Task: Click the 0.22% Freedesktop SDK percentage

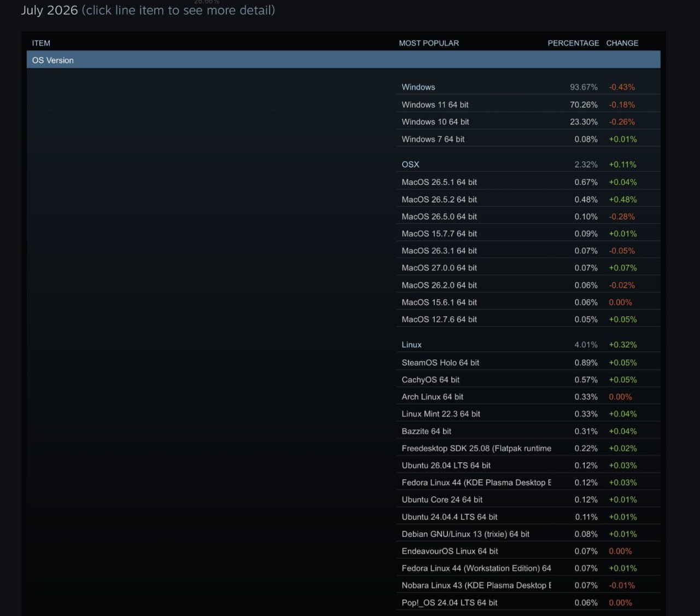Action: tap(586, 448)
